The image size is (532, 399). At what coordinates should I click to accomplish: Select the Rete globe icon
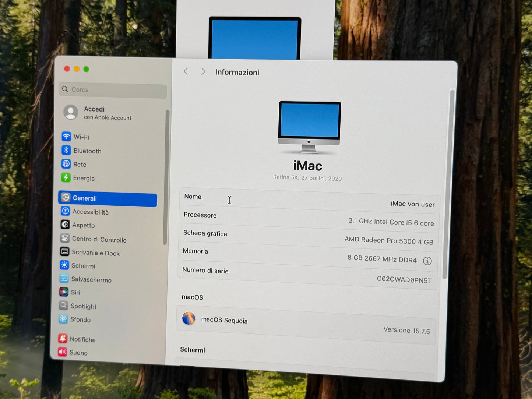pyautogui.click(x=66, y=164)
